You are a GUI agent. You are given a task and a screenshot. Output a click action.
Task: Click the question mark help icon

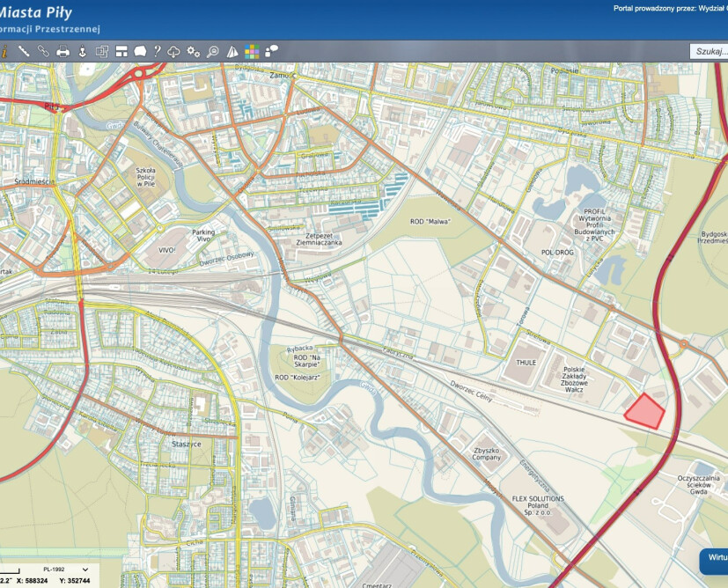tap(157, 51)
